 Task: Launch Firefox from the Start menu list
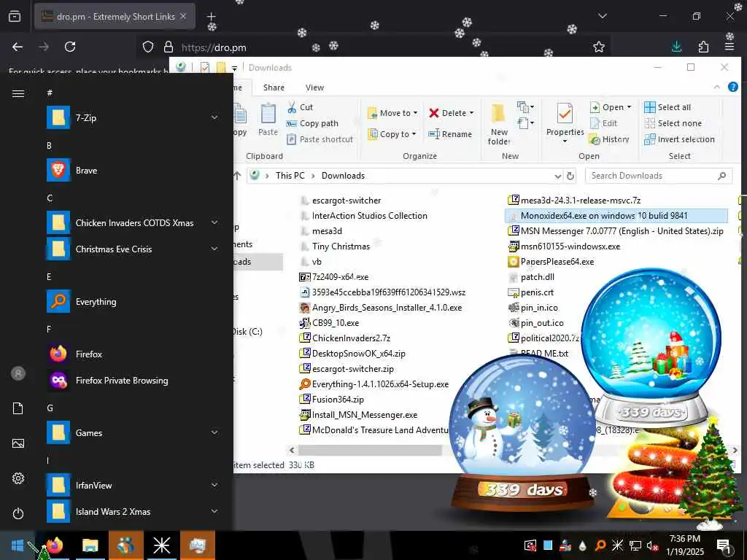click(133, 354)
